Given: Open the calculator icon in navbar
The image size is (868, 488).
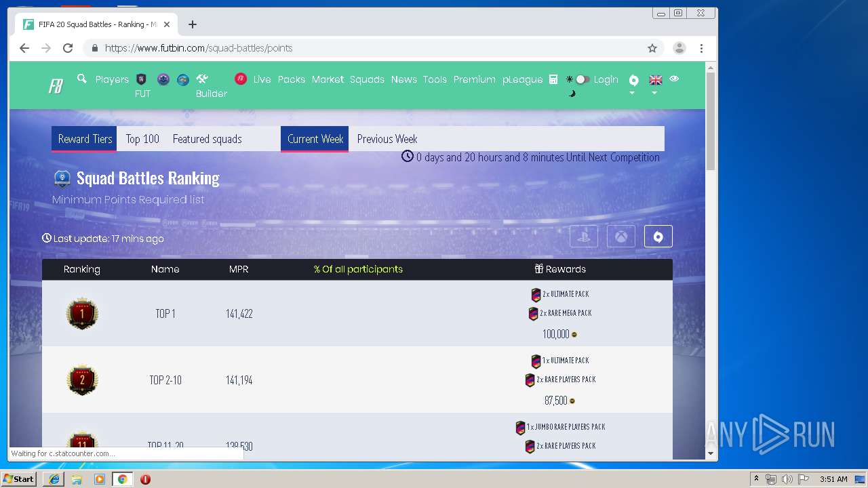Looking at the screenshot, I should [553, 79].
